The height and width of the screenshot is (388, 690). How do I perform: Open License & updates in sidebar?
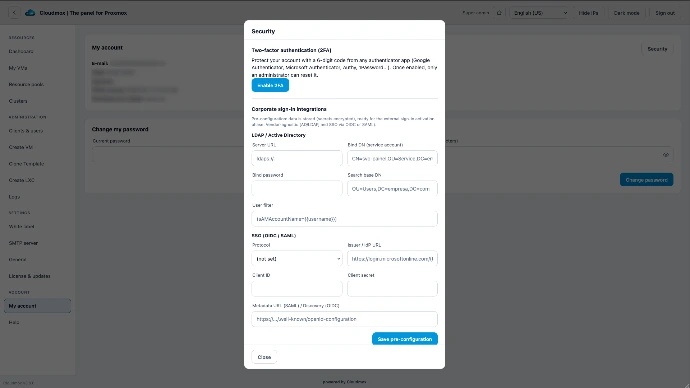tap(29, 276)
